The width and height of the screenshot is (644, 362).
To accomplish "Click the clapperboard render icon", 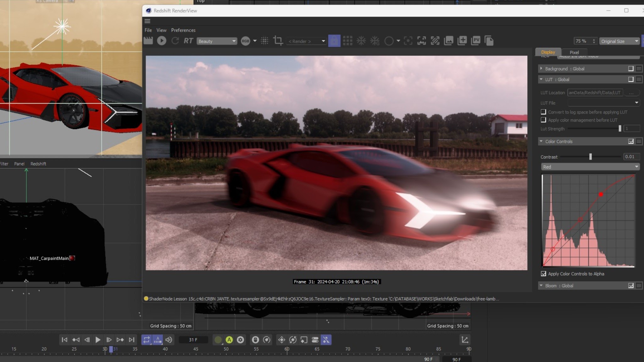I will coord(148,41).
